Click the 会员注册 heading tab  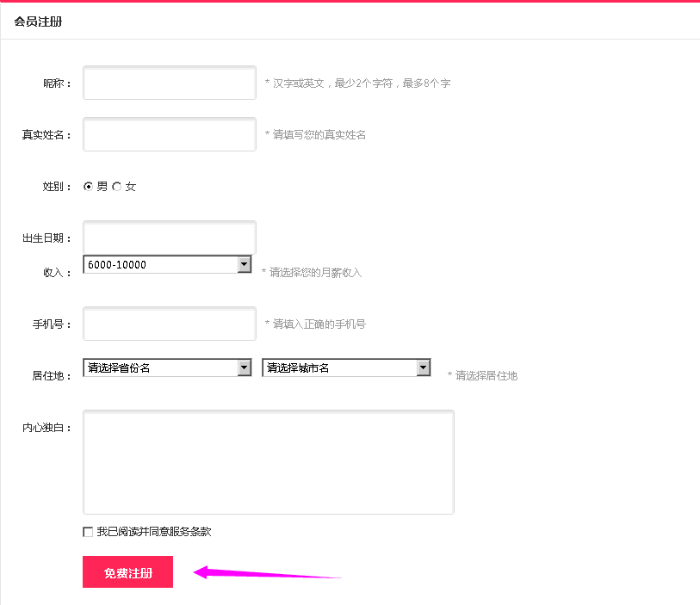tap(38, 22)
